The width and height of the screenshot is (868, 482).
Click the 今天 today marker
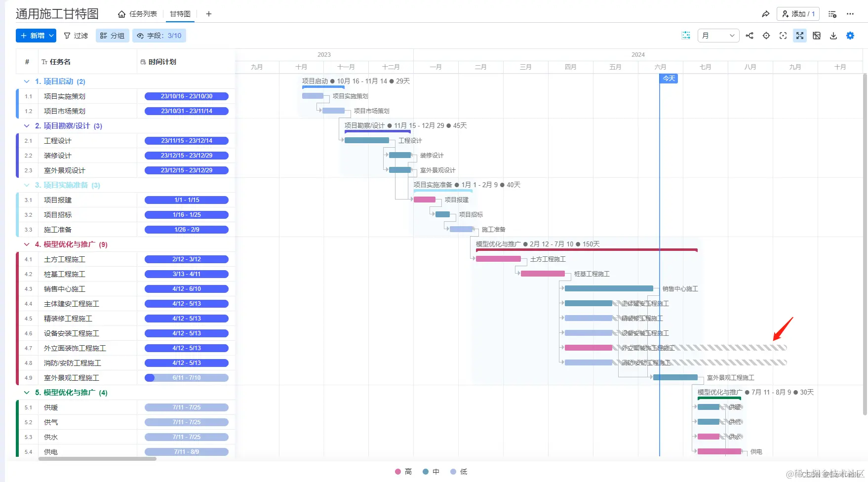click(x=669, y=79)
